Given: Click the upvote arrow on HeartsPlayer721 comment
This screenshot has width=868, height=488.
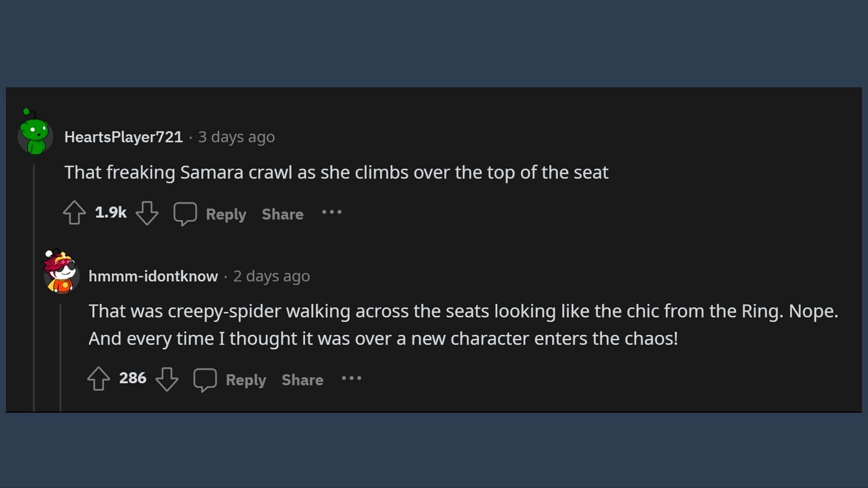Looking at the screenshot, I should pyautogui.click(x=75, y=213).
